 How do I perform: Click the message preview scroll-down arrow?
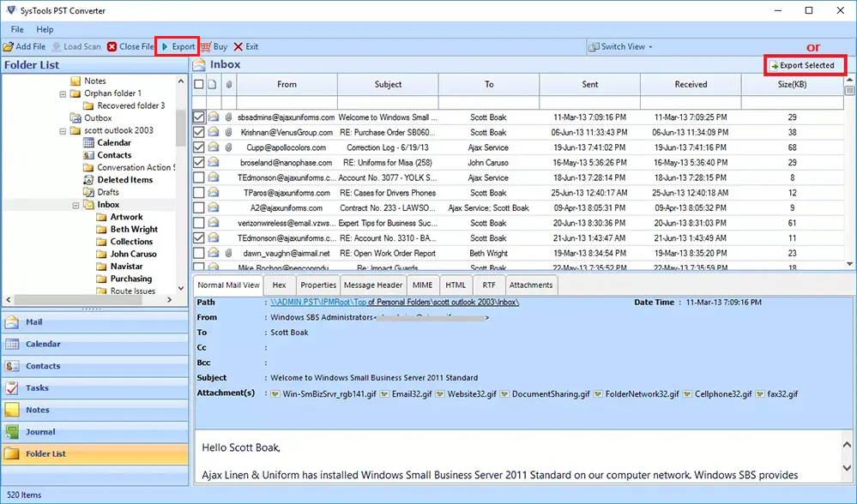[x=847, y=468]
